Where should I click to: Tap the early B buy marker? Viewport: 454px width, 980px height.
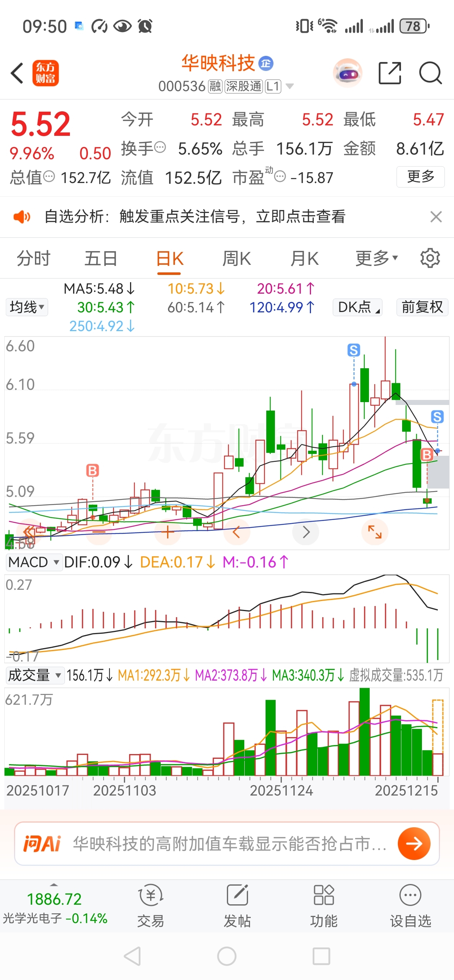(x=93, y=470)
